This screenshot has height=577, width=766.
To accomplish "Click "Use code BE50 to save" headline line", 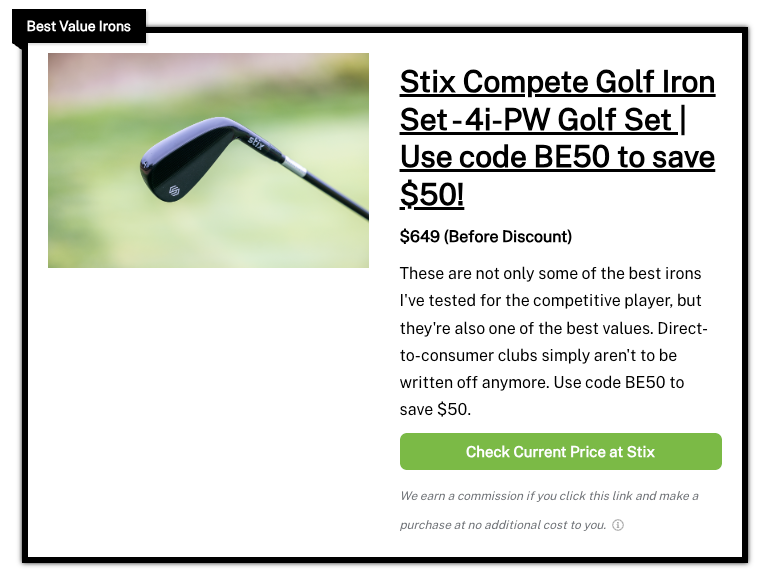I will coord(557,158).
